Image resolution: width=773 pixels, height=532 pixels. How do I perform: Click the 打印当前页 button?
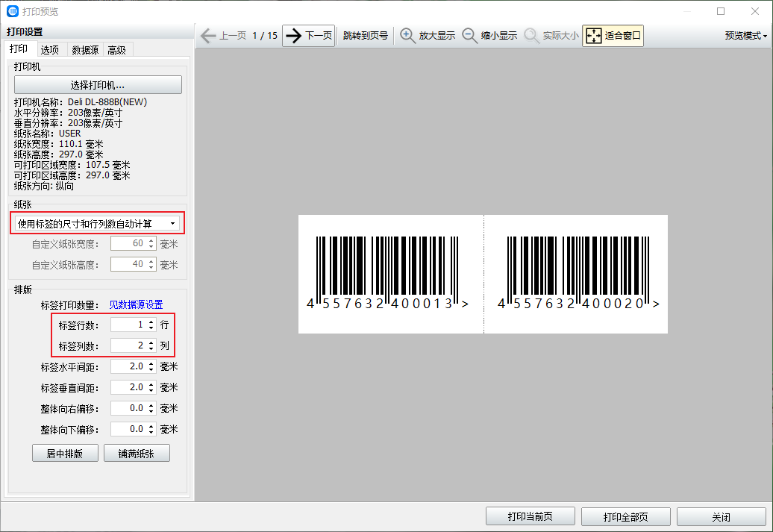pyautogui.click(x=530, y=516)
